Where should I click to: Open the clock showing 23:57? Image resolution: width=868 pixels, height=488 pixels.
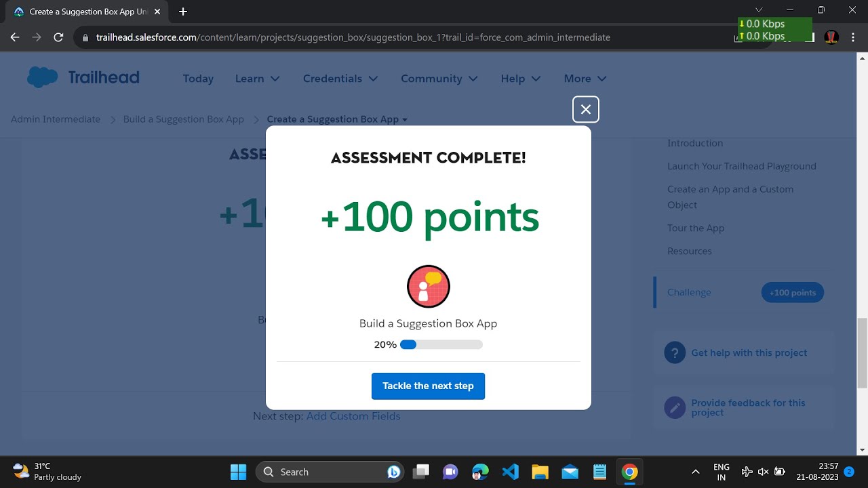(x=817, y=472)
